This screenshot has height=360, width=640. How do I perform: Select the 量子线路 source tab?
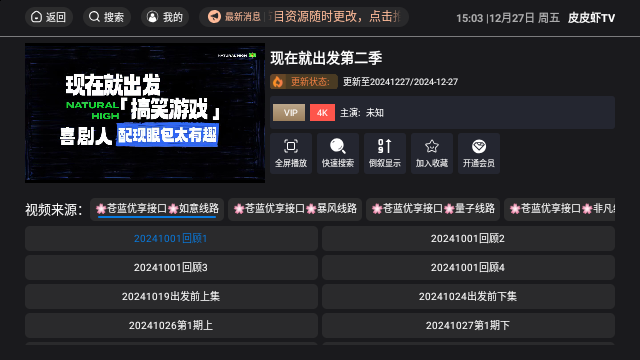point(433,209)
